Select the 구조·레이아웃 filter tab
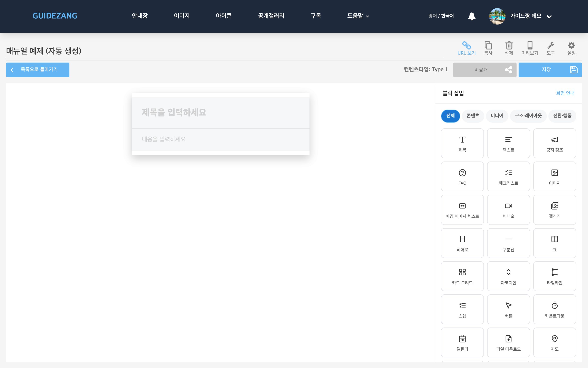 528,116
